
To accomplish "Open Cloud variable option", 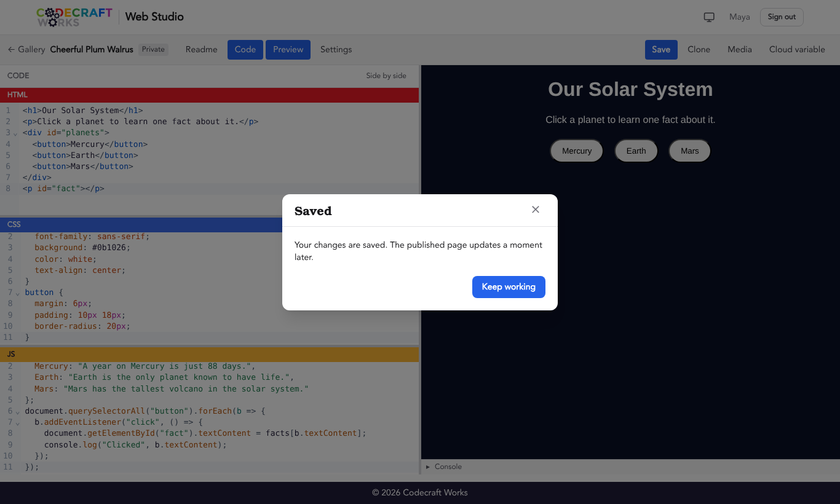I will 797,50.
